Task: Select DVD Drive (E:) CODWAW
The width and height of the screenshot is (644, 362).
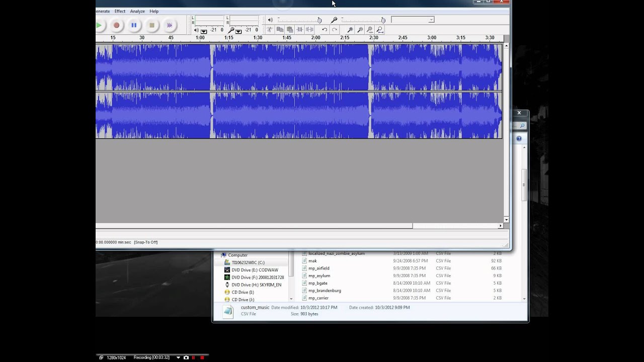Action: pyautogui.click(x=255, y=270)
